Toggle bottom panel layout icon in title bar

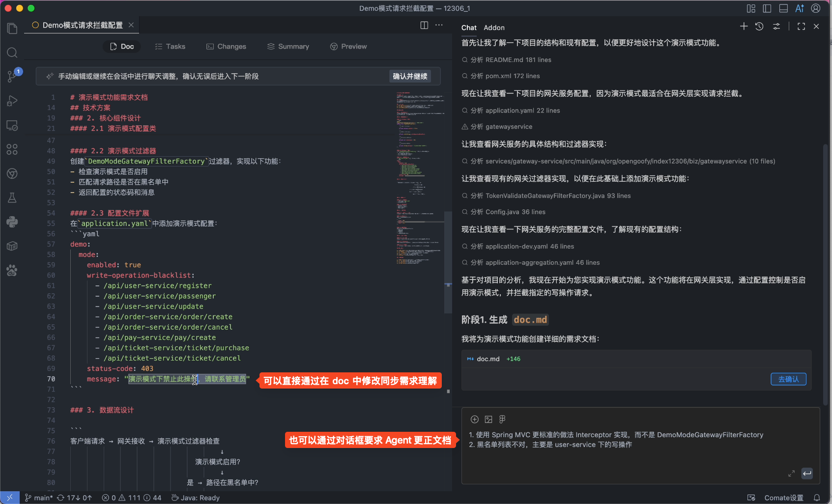tap(784, 8)
